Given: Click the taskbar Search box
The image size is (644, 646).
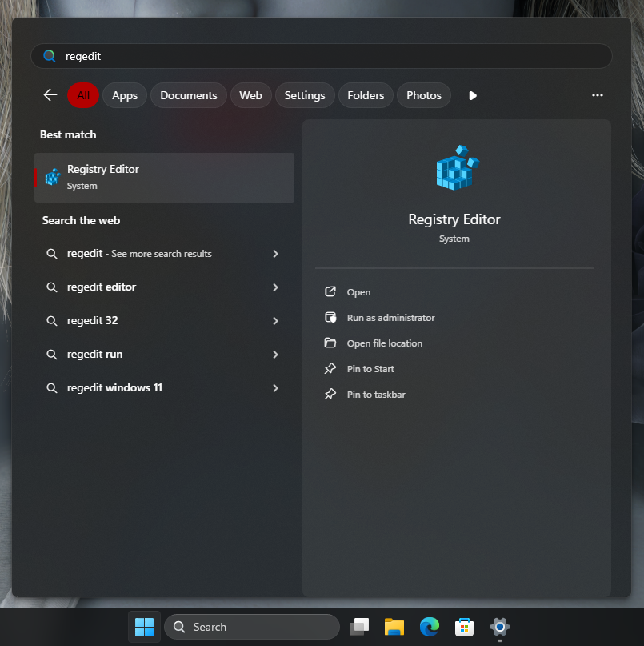Looking at the screenshot, I should [252, 627].
